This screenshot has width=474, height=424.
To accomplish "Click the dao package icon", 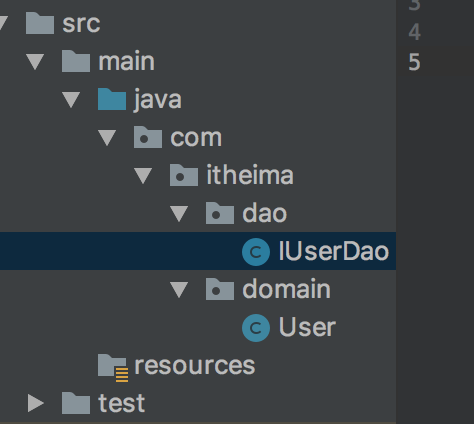I will click(x=220, y=213).
